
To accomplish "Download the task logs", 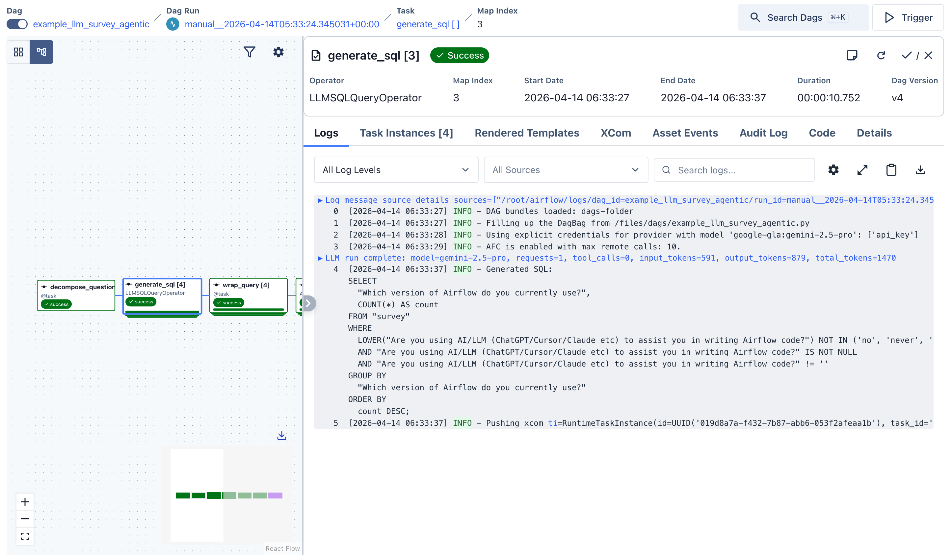I will 920,170.
